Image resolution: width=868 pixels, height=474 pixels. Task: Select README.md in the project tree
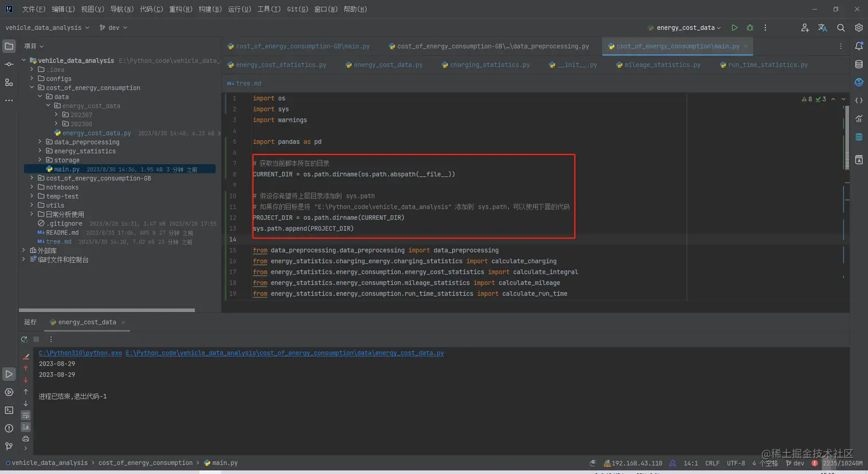coord(62,233)
